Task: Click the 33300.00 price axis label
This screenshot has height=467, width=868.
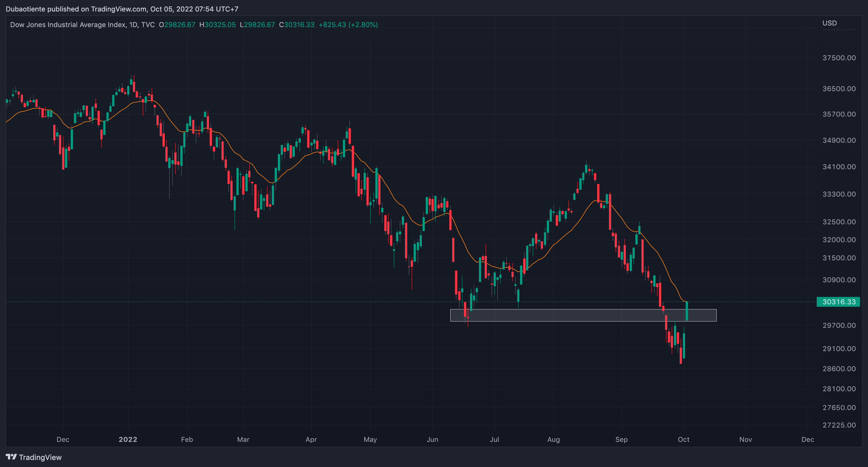Action: point(839,194)
